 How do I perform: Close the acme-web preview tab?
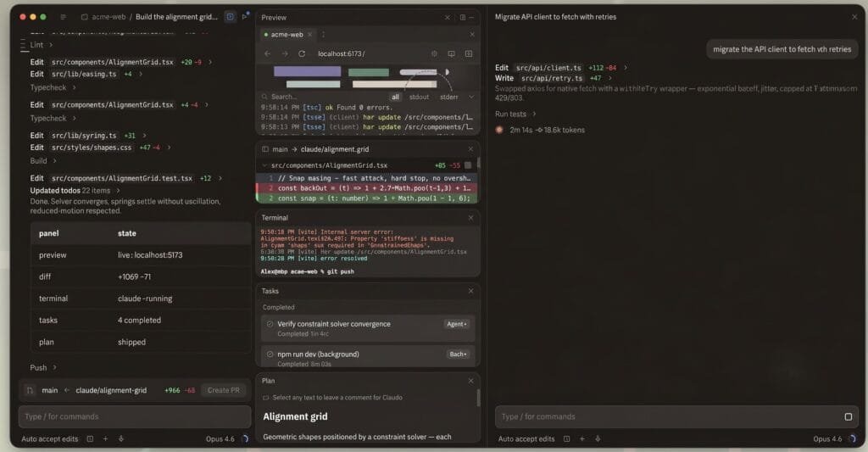point(309,34)
